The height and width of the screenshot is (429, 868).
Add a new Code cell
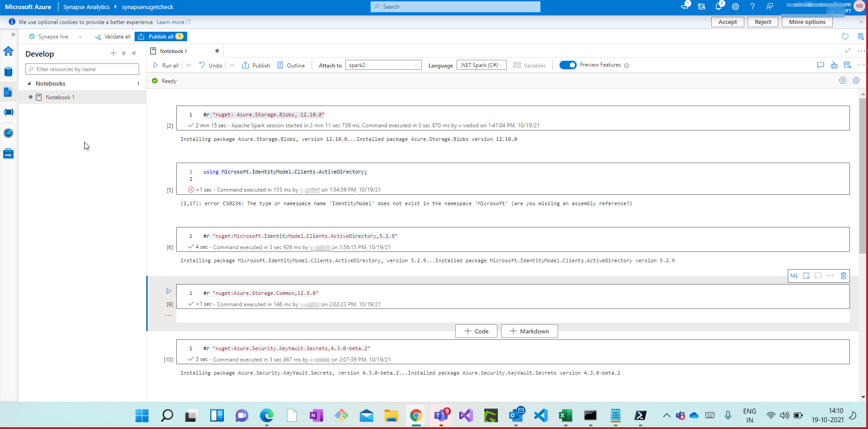coord(476,331)
